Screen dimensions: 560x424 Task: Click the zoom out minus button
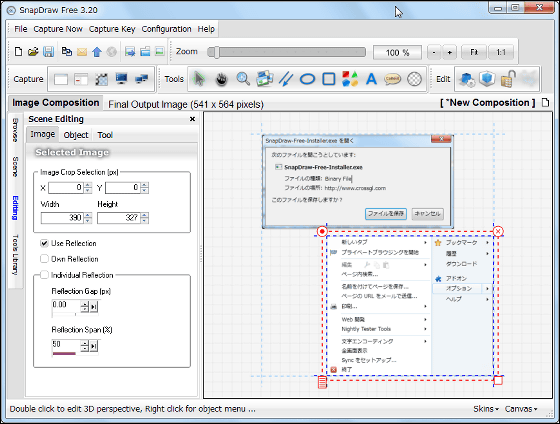coord(434,53)
